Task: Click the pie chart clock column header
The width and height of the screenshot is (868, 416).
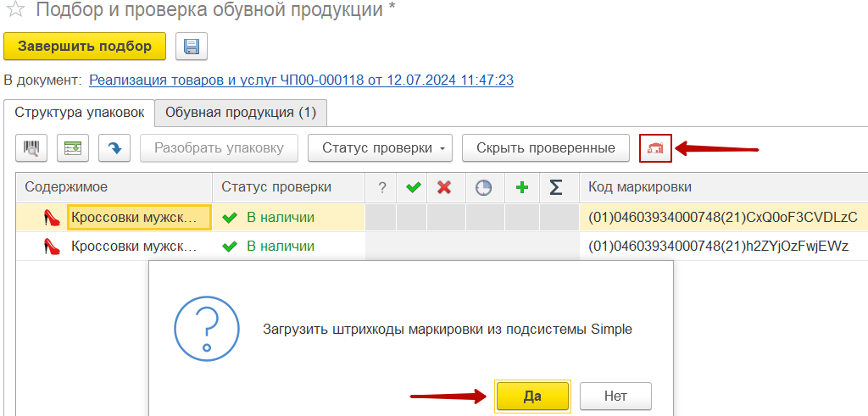Action: click(x=483, y=187)
